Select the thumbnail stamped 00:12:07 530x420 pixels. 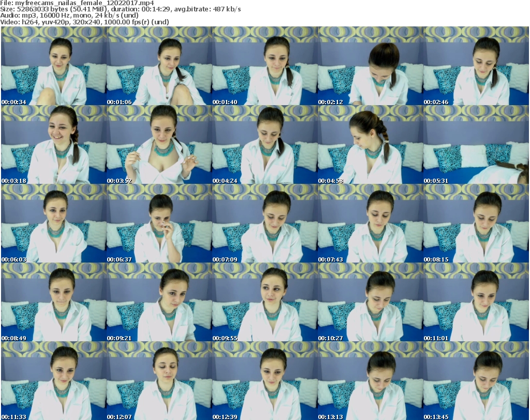click(x=159, y=381)
